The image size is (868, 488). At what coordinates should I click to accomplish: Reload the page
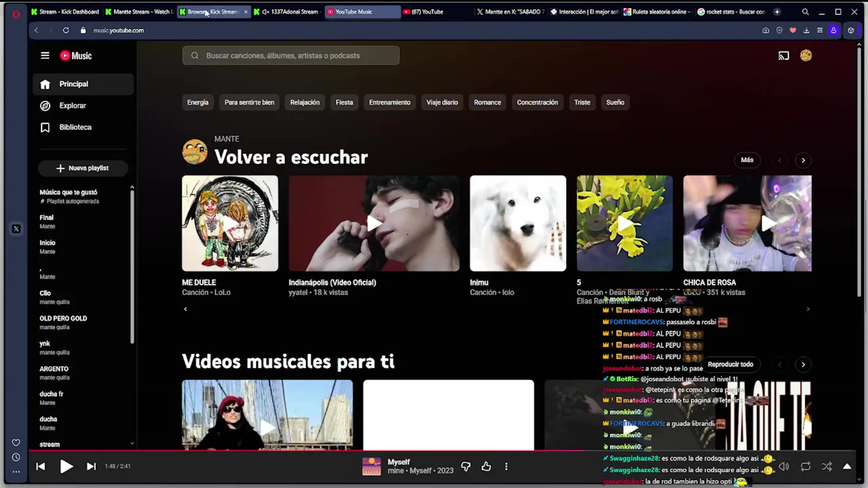(x=66, y=30)
